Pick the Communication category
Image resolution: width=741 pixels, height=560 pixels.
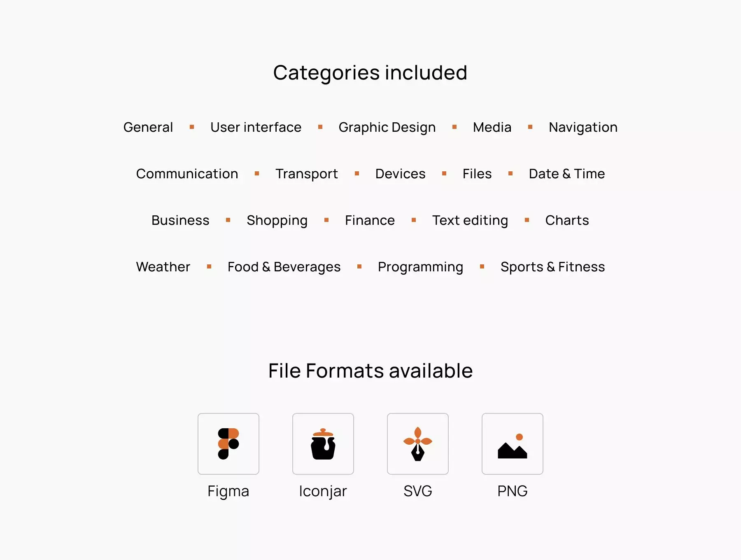(x=187, y=174)
